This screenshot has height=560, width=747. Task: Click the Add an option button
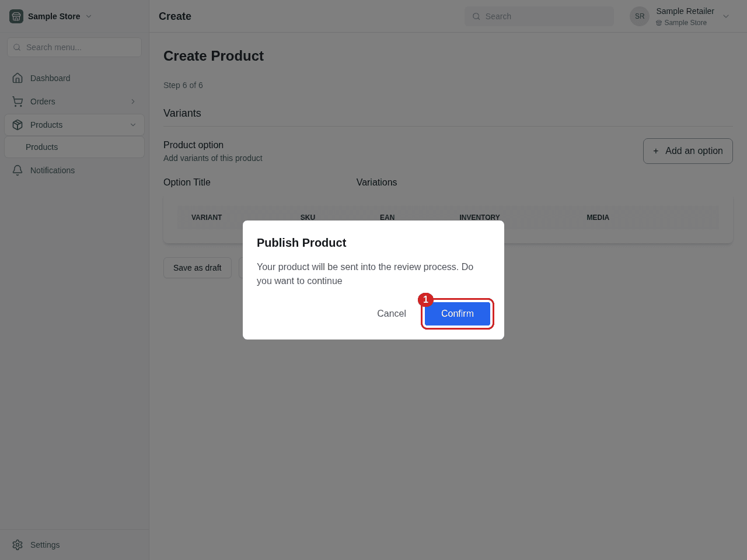[x=687, y=151]
